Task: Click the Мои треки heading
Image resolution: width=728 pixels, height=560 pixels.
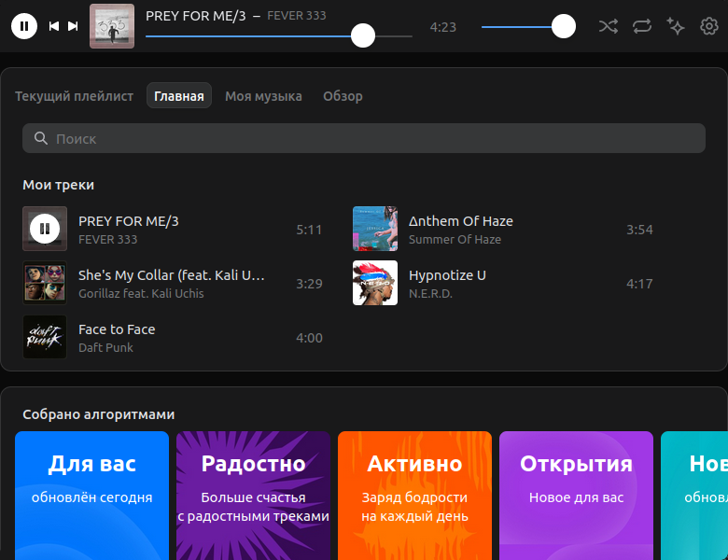Action: [59, 185]
